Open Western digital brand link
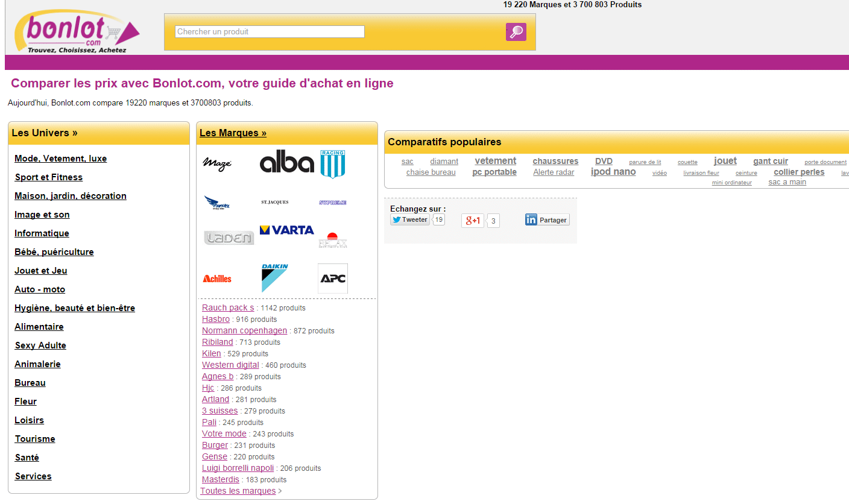Screen dimensions: 849x504 click(x=230, y=365)
